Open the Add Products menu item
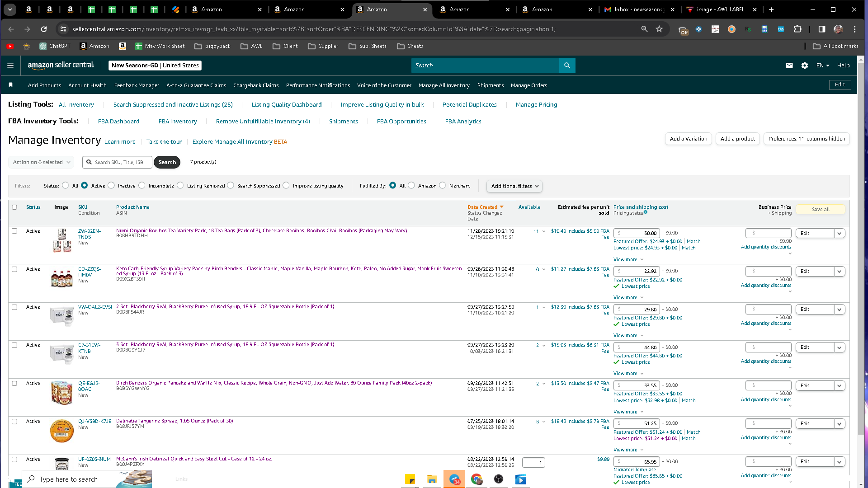The image size is (868, 488). pyautogui.click(x=44, y=85)
